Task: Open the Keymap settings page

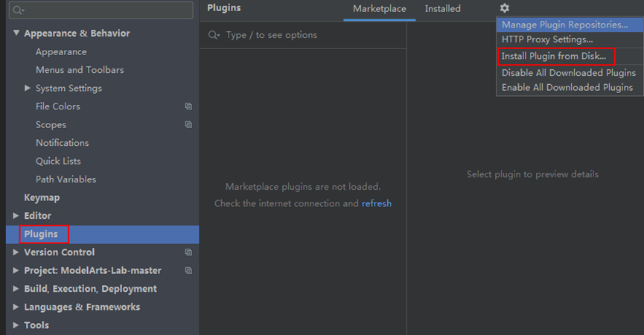Action: pyautogui.click(x=42, y=197)
